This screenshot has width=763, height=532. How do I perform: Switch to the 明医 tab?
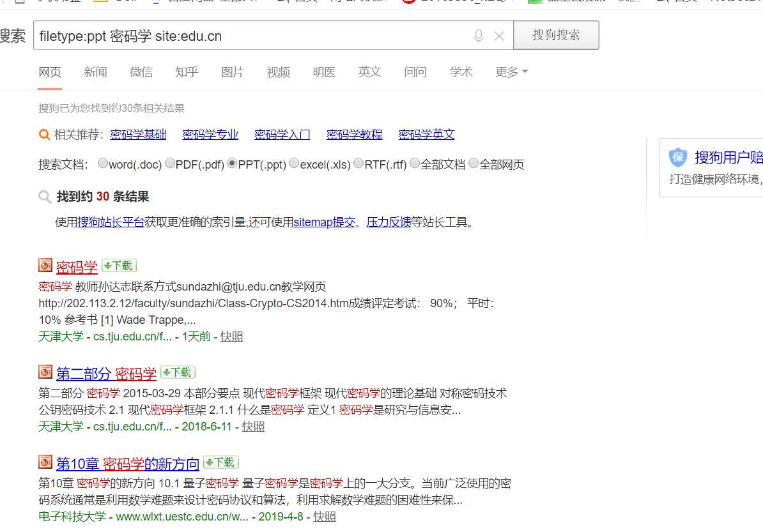(x=324, y=72)
